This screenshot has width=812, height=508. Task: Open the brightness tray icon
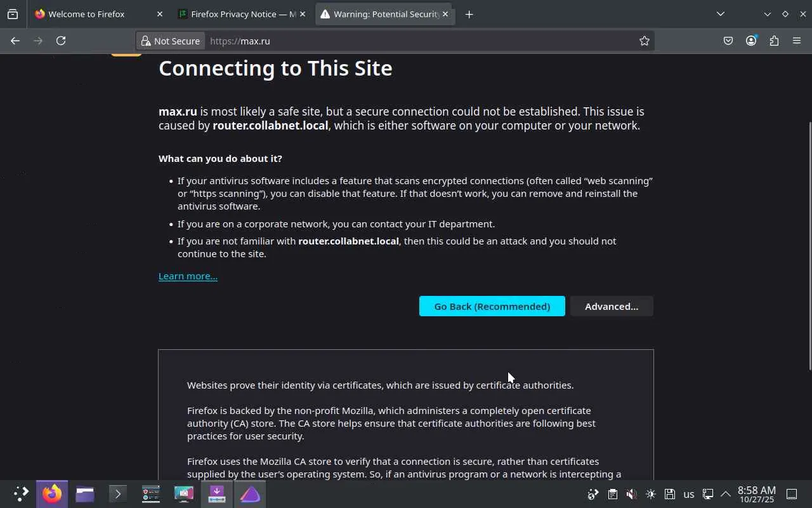tap(650, 494)
